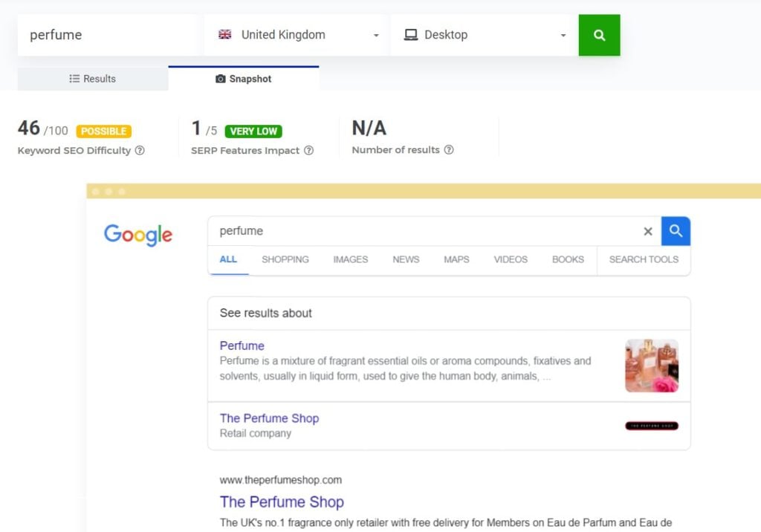Click the laptop icon next to Desktop
This screenshot has width=761, height=532.
coord(410,33)
